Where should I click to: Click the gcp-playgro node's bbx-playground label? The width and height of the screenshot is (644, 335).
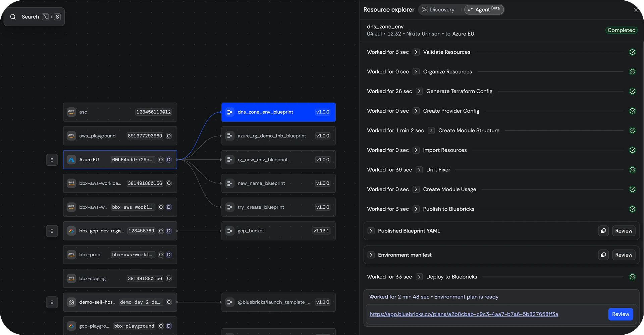coord(134,326)
